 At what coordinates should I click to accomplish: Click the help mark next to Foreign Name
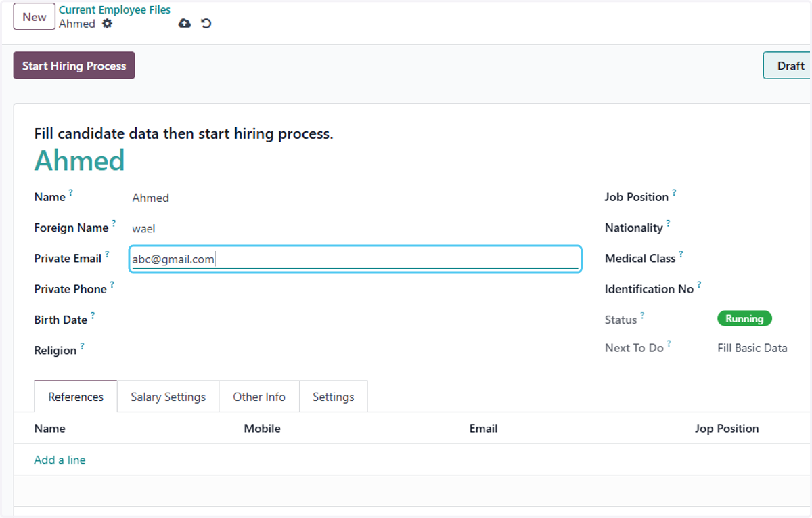114,223
